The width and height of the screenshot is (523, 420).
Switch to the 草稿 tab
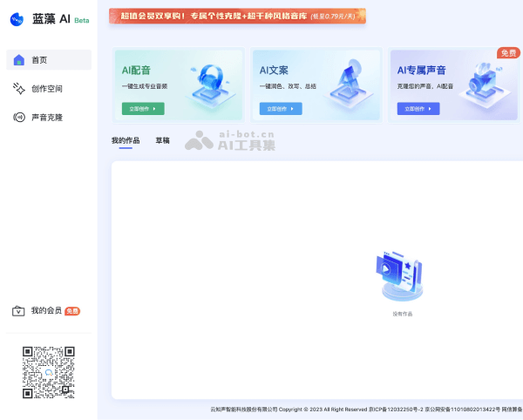163,140
